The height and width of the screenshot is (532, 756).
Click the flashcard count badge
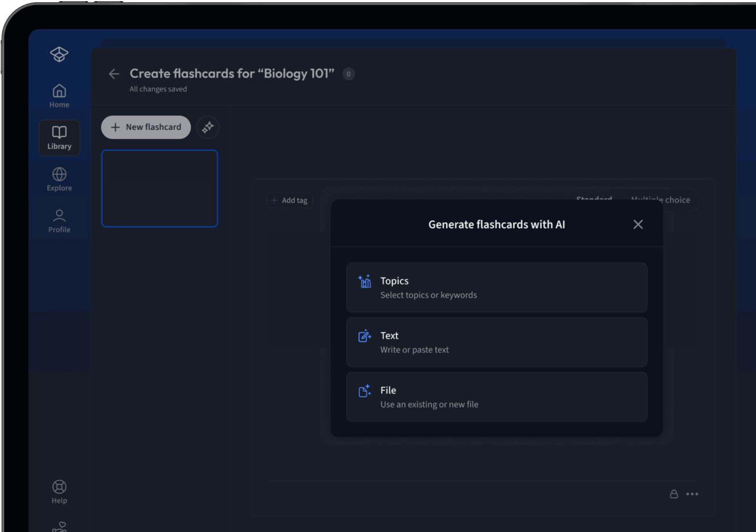point(349,74)
